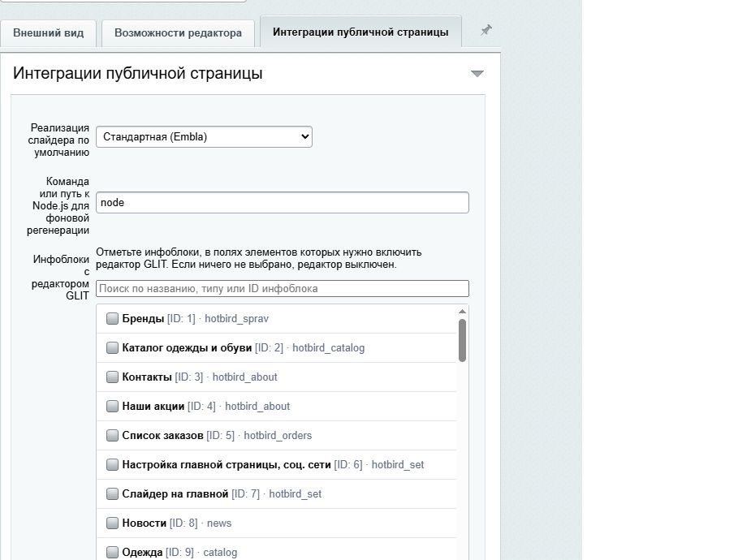Click the Инфоблоки с редактором GLIT label
The image size is (751, 560).
pyautogui.click(x=60, y=278)
